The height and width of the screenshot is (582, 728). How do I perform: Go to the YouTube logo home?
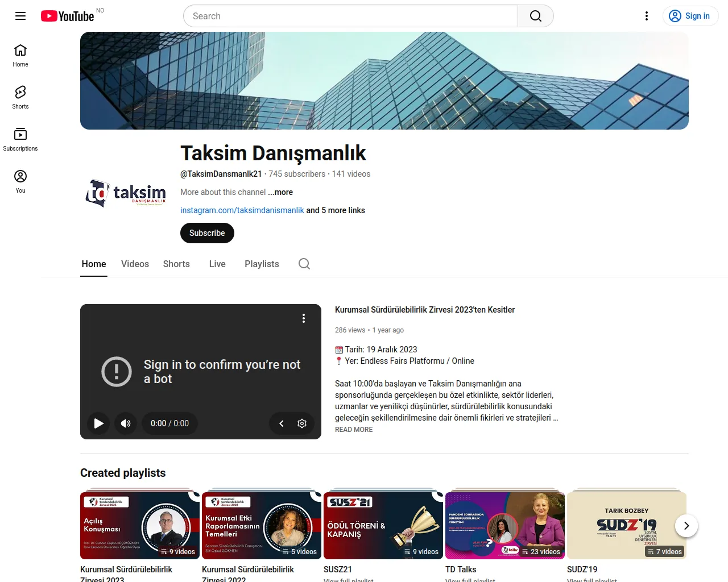[x=67, y=16]
